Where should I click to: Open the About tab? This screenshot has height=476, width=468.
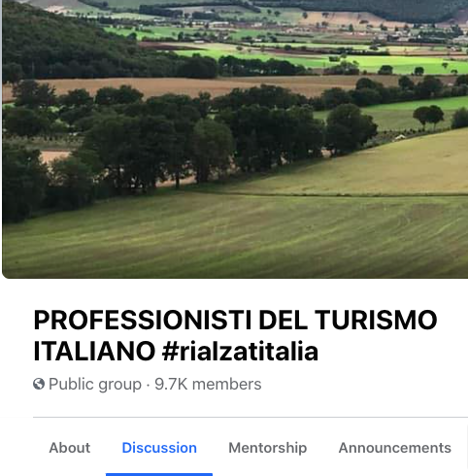(x=70, y=448)
